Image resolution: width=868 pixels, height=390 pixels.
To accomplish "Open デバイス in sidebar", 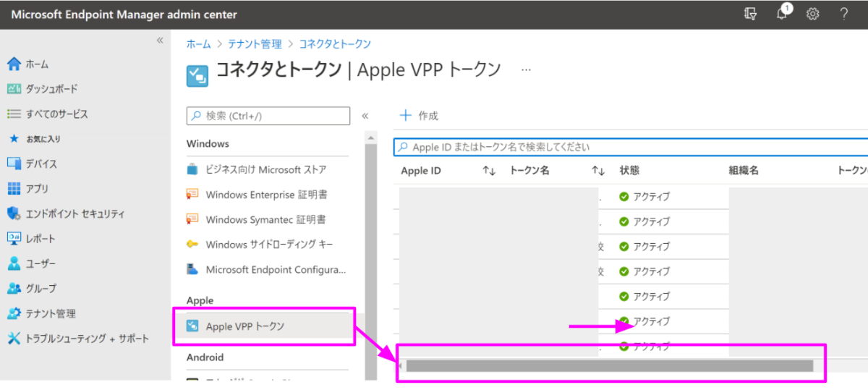I will point(41,164).
